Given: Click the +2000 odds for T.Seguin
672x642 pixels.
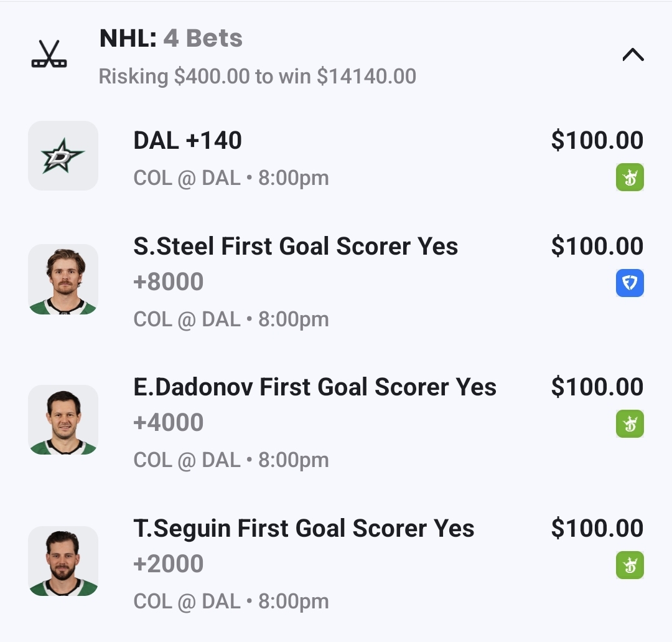Looking at the screenshot, I should click(169, 564).
